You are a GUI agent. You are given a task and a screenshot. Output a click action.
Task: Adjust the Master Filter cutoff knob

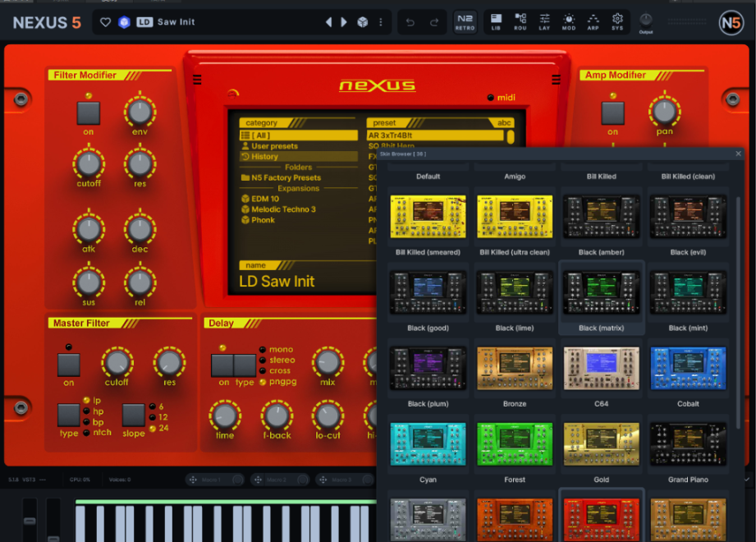click(117, 361)
